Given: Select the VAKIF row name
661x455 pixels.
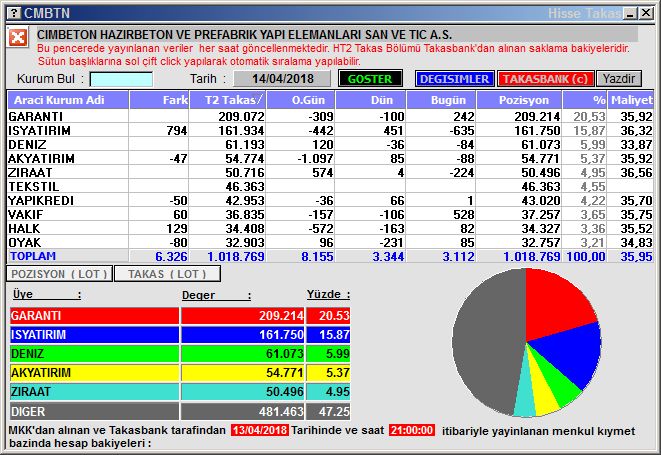Looking at the screenshot, I should (26, 214).
